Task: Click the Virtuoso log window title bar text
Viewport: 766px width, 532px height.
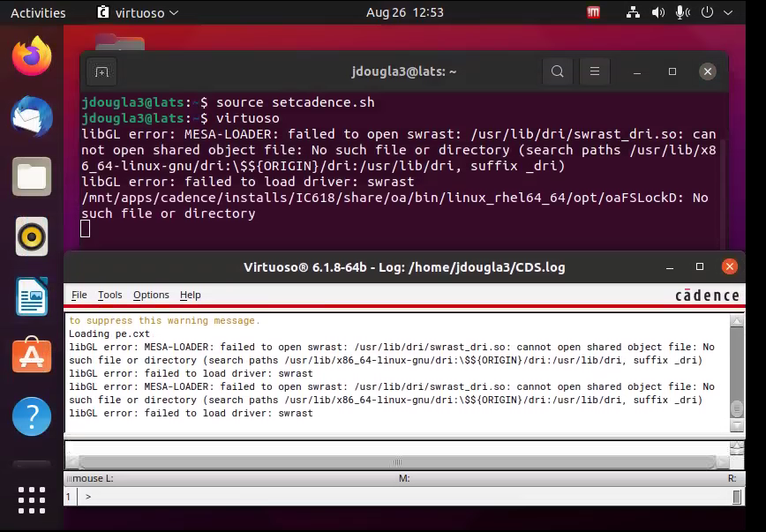Action: pyautogui.click(x=404, y=267)
